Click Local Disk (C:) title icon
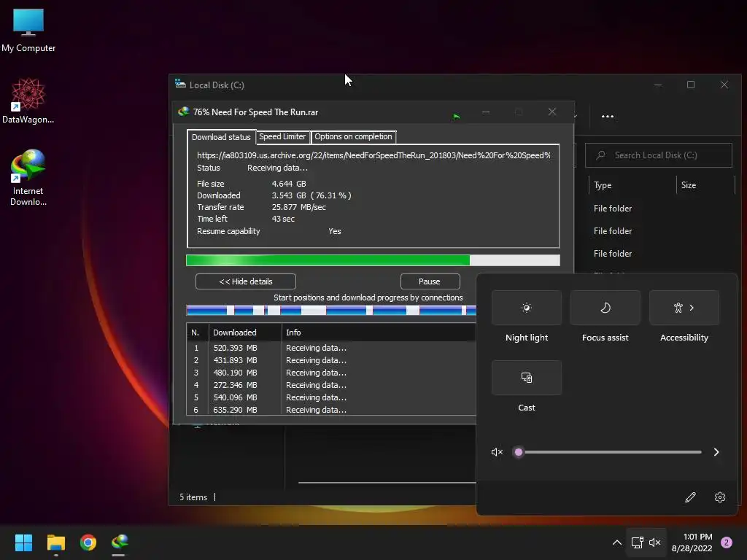Viewport: 747px width, 560px height. [x=180, y=85]
